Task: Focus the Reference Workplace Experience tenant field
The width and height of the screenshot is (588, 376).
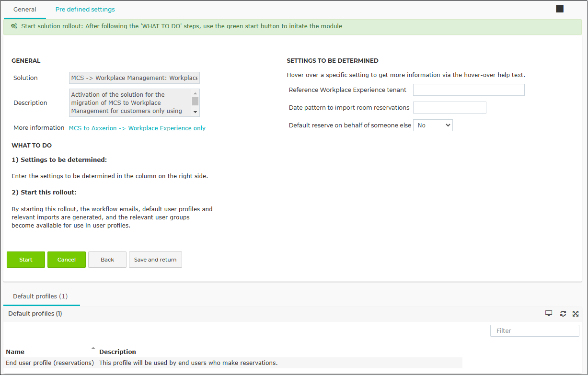Action: coord(469,90)
